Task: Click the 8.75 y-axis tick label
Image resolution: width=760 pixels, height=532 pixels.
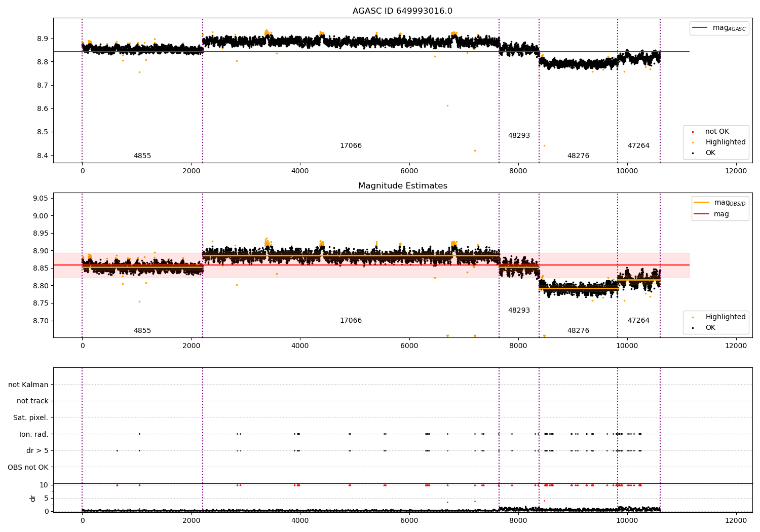Action: pos(41,303)
